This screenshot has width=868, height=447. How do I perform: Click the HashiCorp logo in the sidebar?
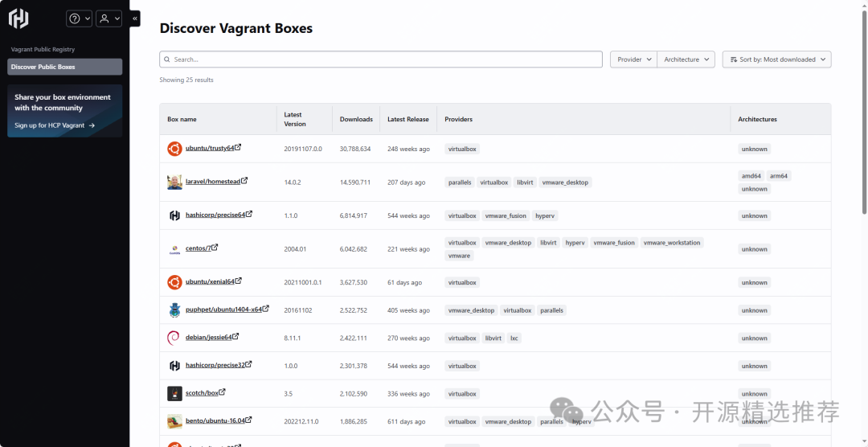click(18, 18)
